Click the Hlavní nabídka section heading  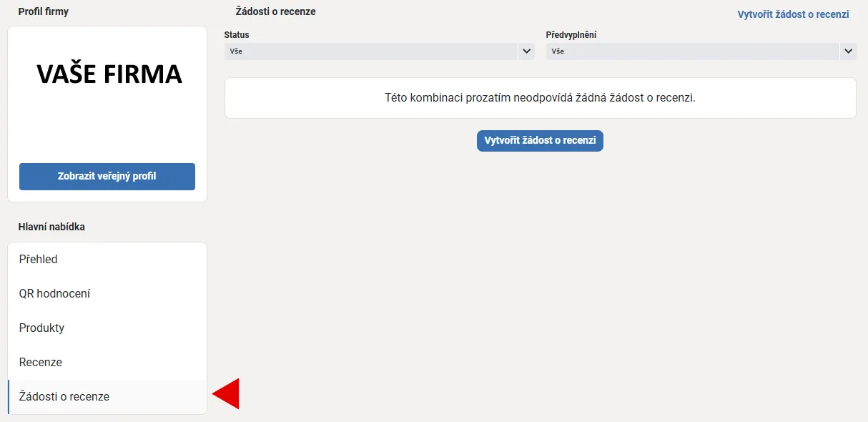[x=51, y=227]
